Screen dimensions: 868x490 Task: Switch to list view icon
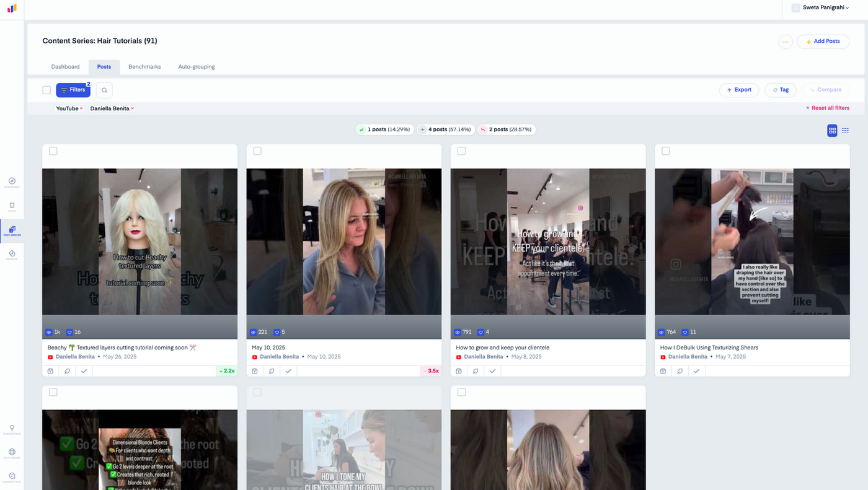click(845, 131)
